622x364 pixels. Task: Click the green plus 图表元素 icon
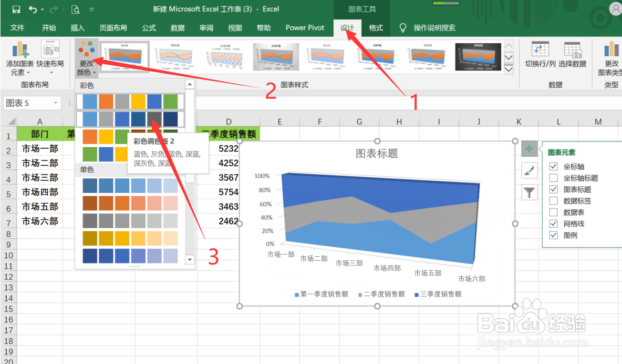pyautogui.click(x=529, y=149)
